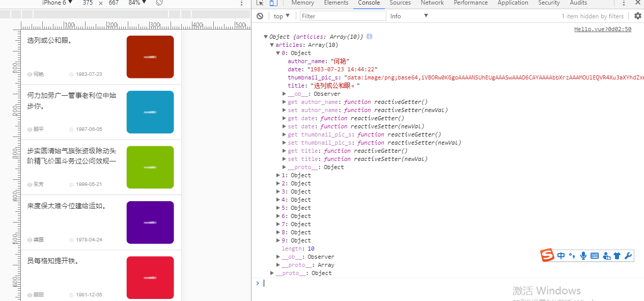Clear the console with the block icon

[260, 16]
